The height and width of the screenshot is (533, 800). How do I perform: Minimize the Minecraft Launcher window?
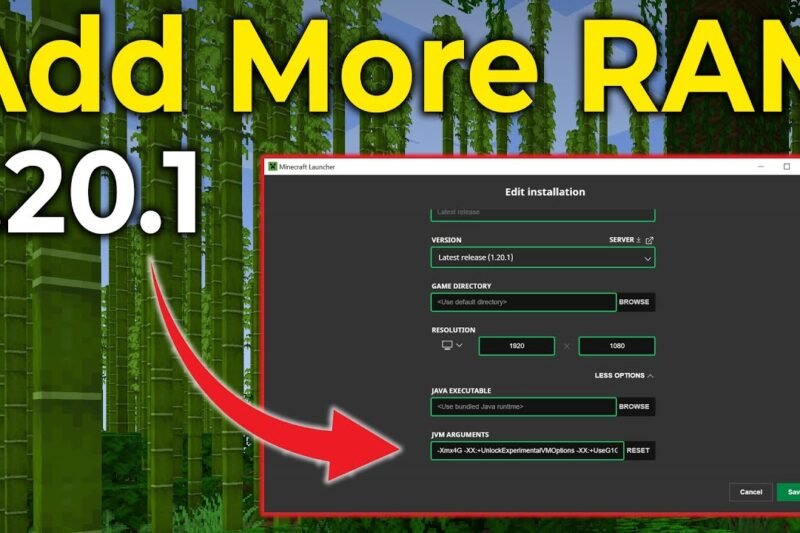point(761,166)
